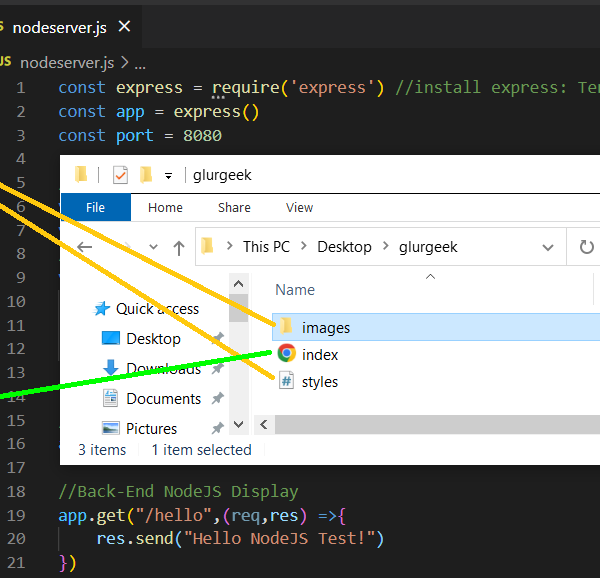Click the Up one level arrow
This screenshot has width=600, height=578.
click(179, 247)
